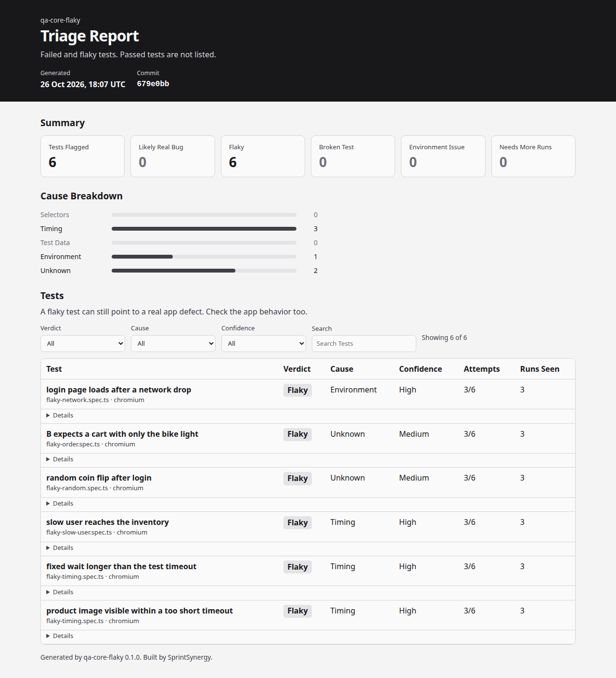Click the Timing cause breakdown bar
The image size is (616, 678).
tap(204, 229)
